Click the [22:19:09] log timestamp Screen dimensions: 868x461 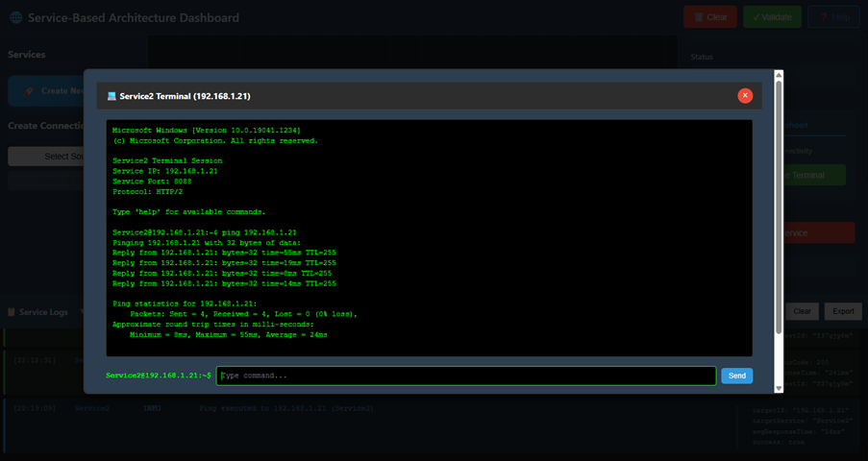click(x=35, y=408)
